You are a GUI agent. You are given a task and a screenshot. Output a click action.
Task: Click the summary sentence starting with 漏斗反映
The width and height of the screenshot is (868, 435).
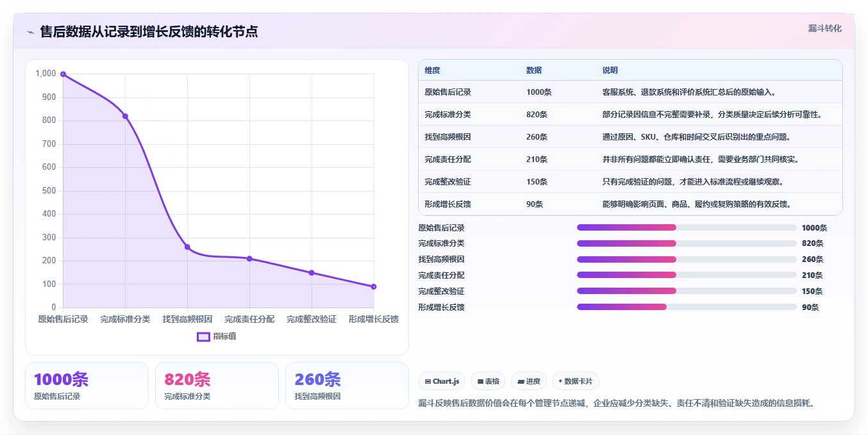tap(616, 404)
